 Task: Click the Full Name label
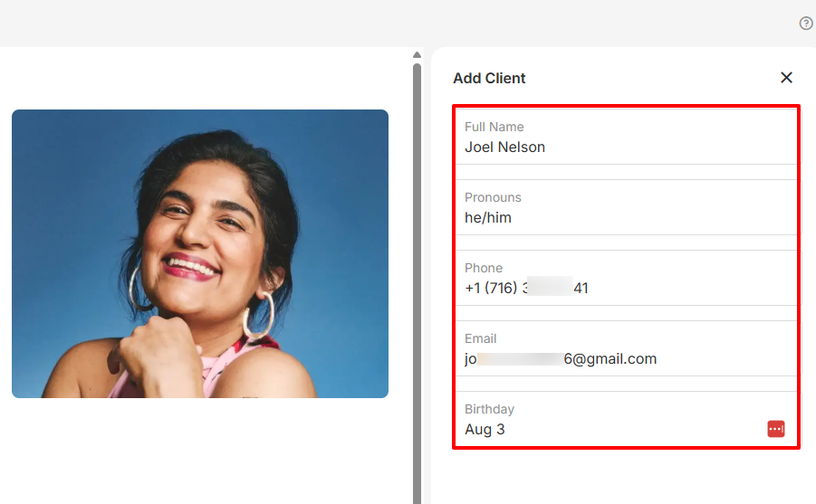click(x=494, y=127)
